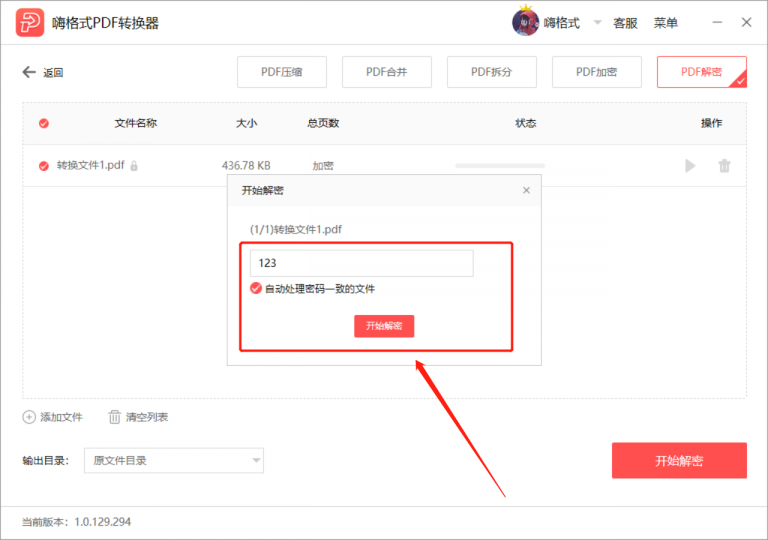Click the 嗨格式PDF转换器 app logo

29,23
